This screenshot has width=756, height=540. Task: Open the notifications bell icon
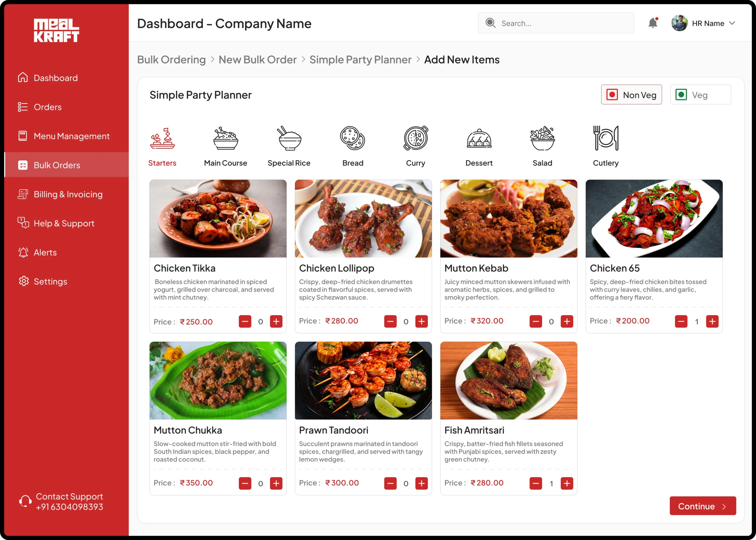653,23
